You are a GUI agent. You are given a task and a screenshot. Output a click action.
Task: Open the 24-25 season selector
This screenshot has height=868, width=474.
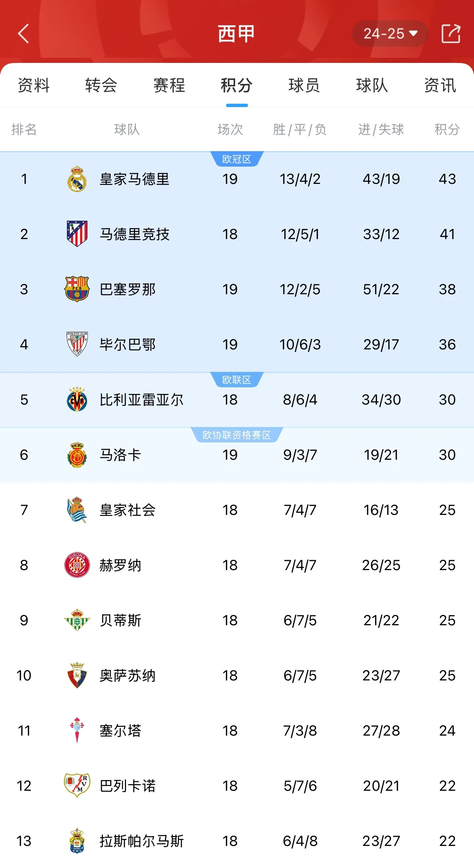pyautogui.click(x=389, y=34)
